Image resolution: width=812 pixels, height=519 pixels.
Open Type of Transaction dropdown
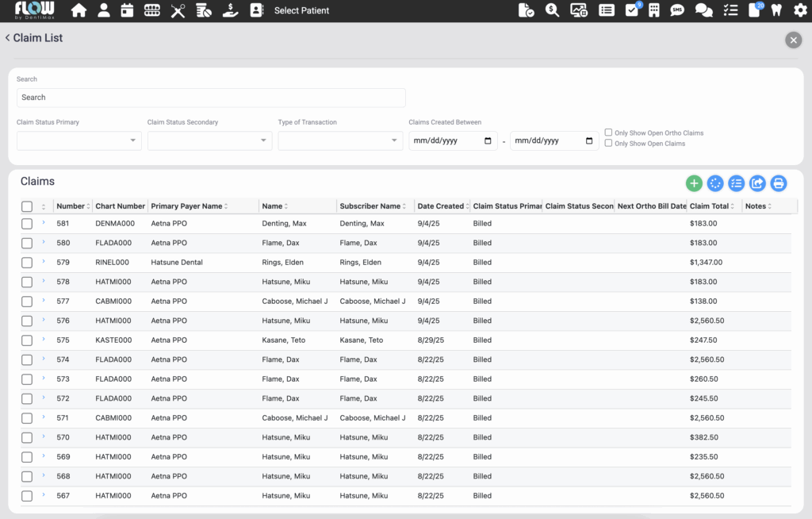[340, 140]
